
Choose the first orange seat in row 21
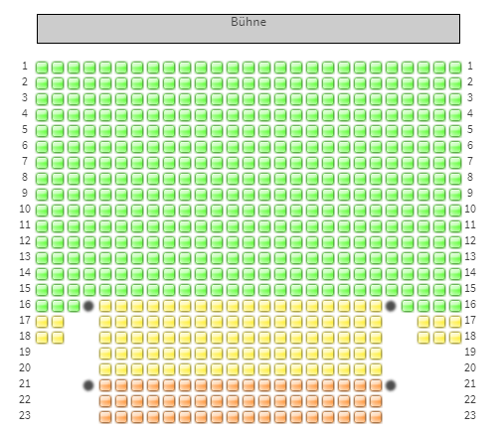coord(105,385)
